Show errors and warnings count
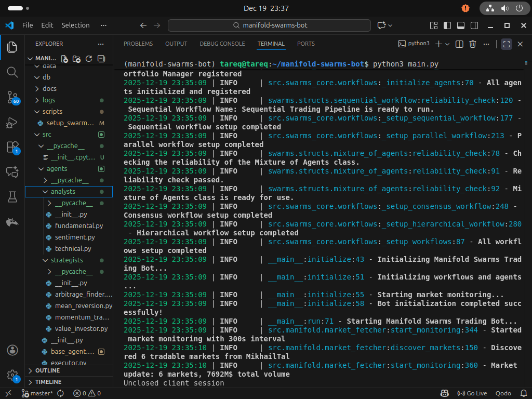This screenshot has width=532, height=399. [x=87, y=394]
